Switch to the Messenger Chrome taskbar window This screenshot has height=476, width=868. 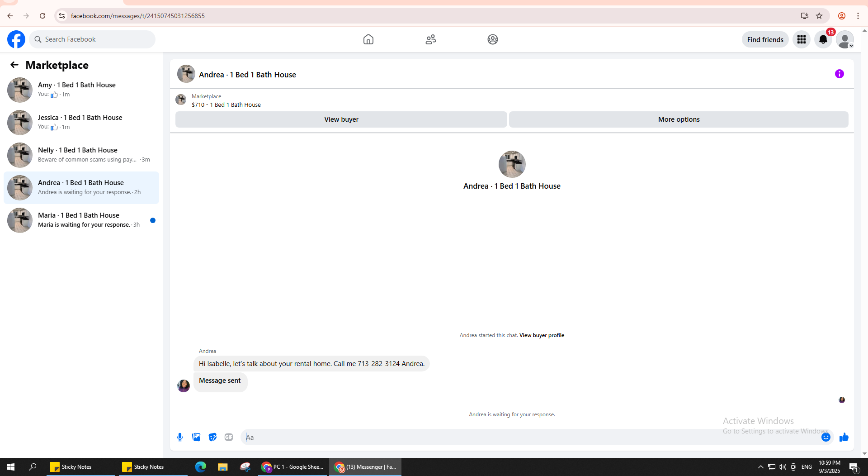point(365,467)
